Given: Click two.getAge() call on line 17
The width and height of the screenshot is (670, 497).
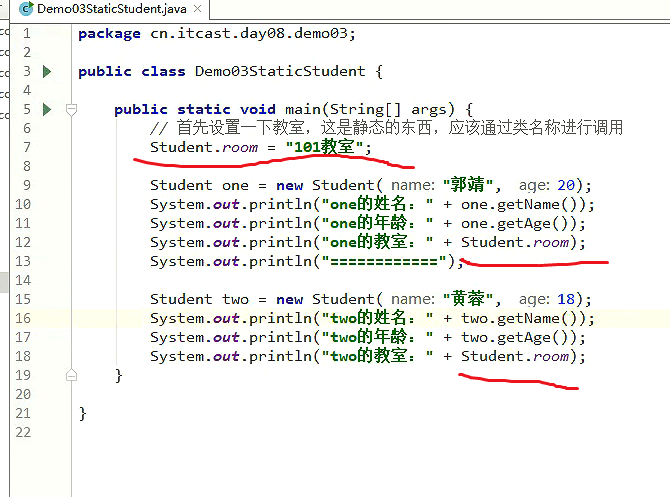Looking at the screenshot, I should [519, 337].
